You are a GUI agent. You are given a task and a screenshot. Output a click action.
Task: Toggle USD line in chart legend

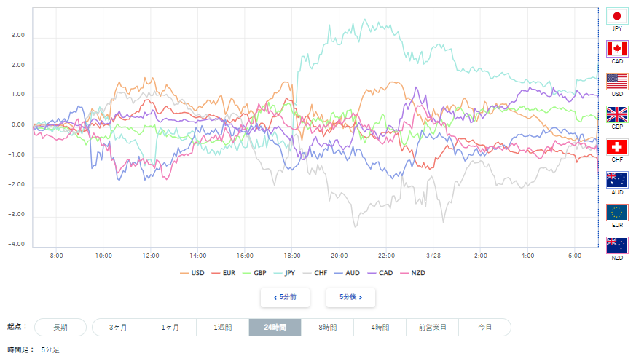[x=192, y=273]
